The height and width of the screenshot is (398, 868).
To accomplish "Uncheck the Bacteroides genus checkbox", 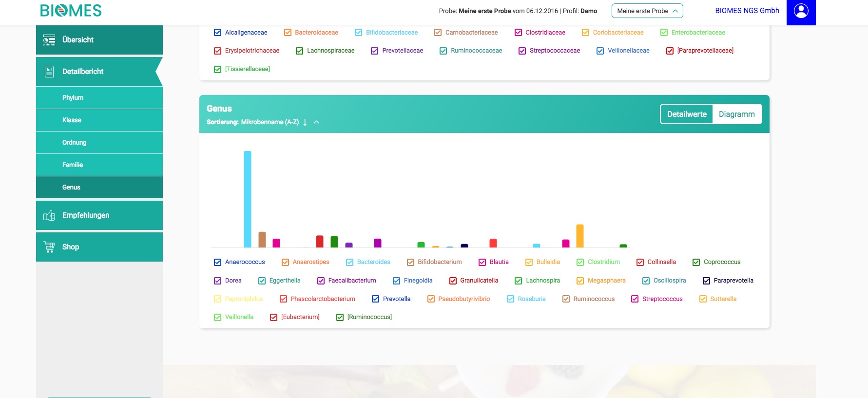I will coord(349,262).
